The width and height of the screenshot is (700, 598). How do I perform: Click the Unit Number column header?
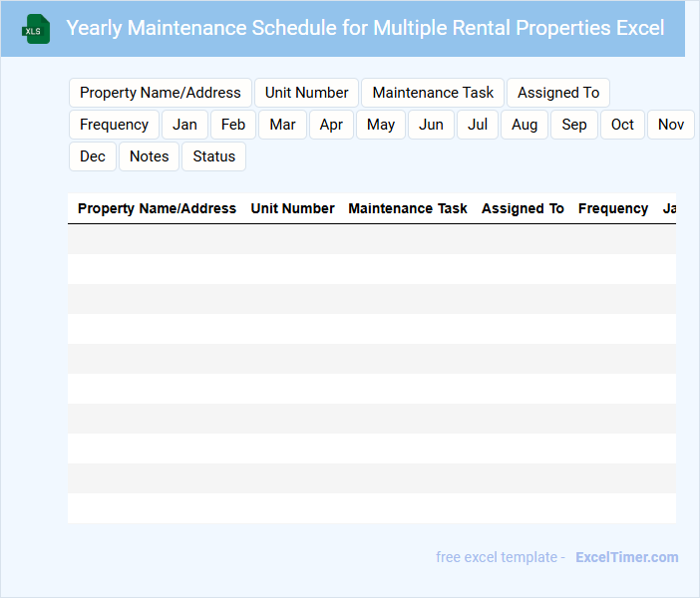tap(292, 208)
